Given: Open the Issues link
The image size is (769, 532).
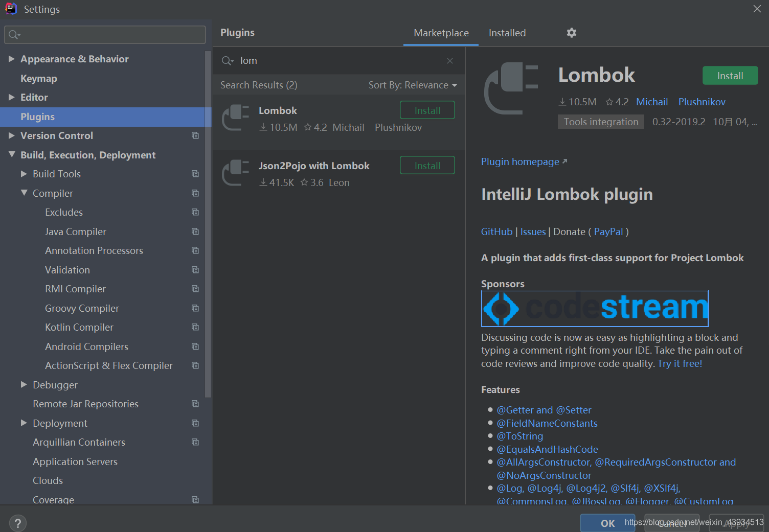Looking at the screenshot, I should point(533,232).
